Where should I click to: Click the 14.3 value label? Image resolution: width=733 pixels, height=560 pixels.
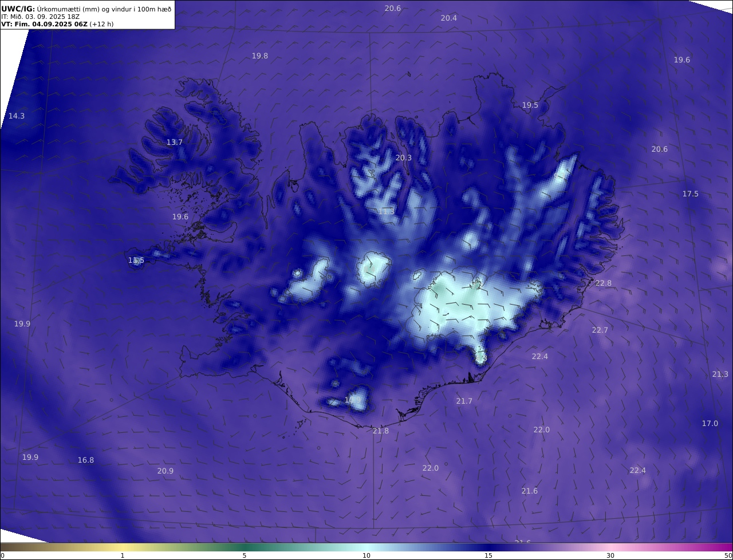[x=17, y=116]
